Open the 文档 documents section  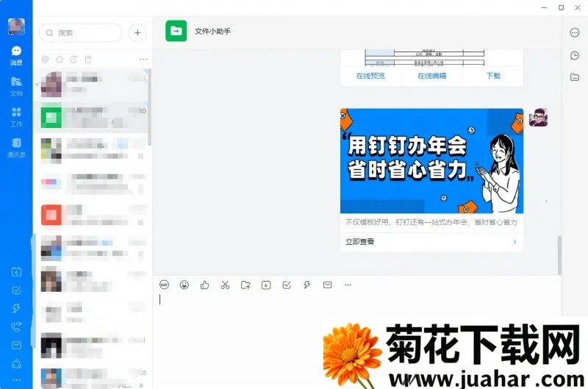click(16, 86)
